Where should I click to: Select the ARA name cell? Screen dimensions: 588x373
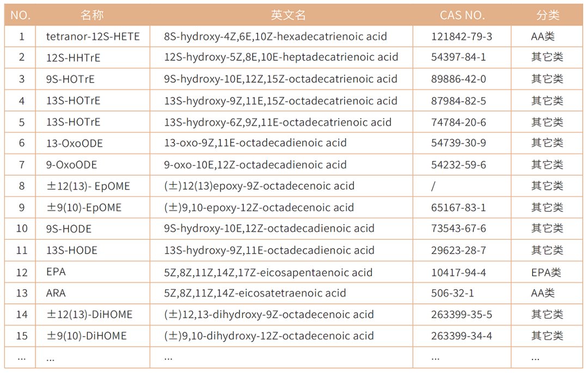[56, 293]
